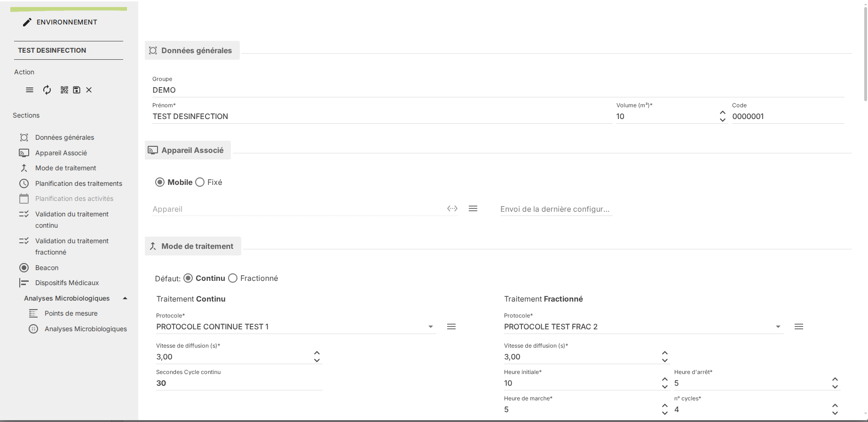Click the QR code action icon
868x422 pixels.
[x=64, y=90]
